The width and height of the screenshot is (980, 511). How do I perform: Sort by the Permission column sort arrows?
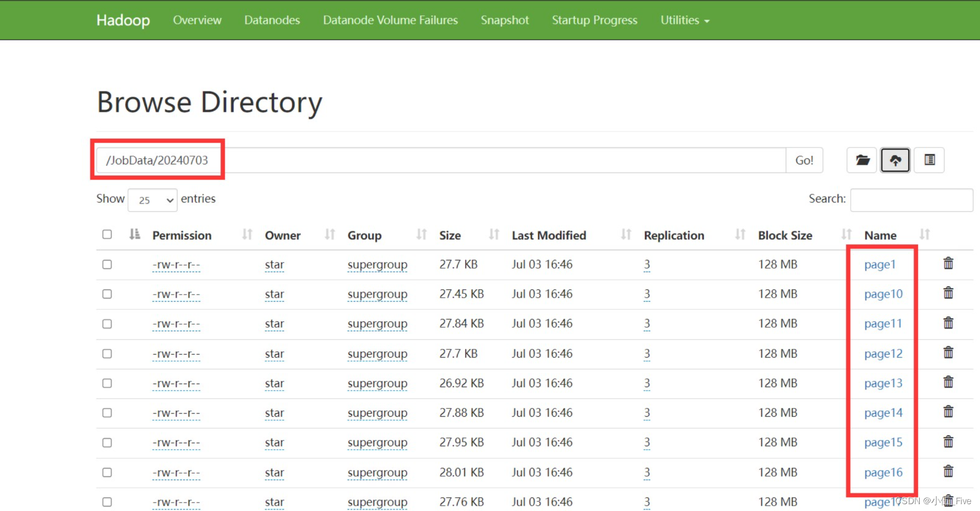point(247,234)
